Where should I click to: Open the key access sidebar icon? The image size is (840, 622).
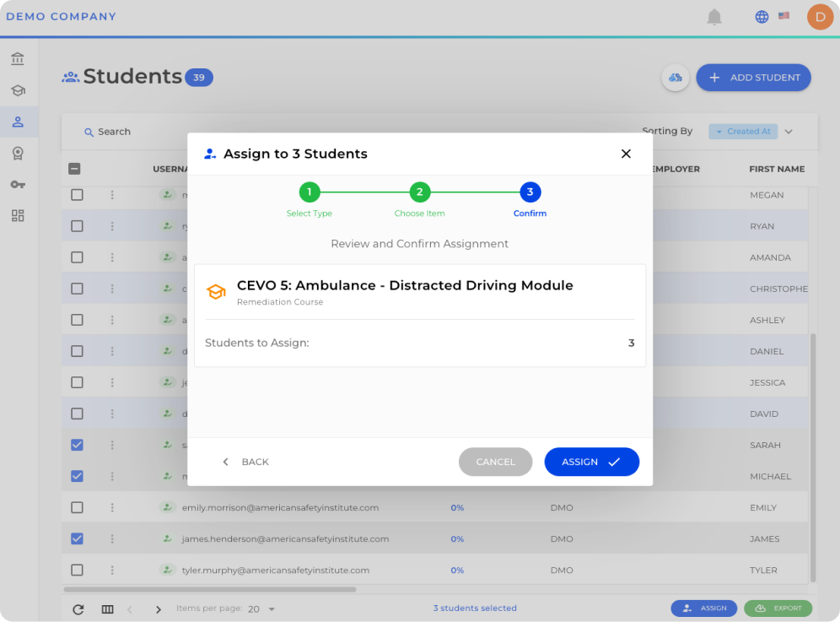point(18,185)
